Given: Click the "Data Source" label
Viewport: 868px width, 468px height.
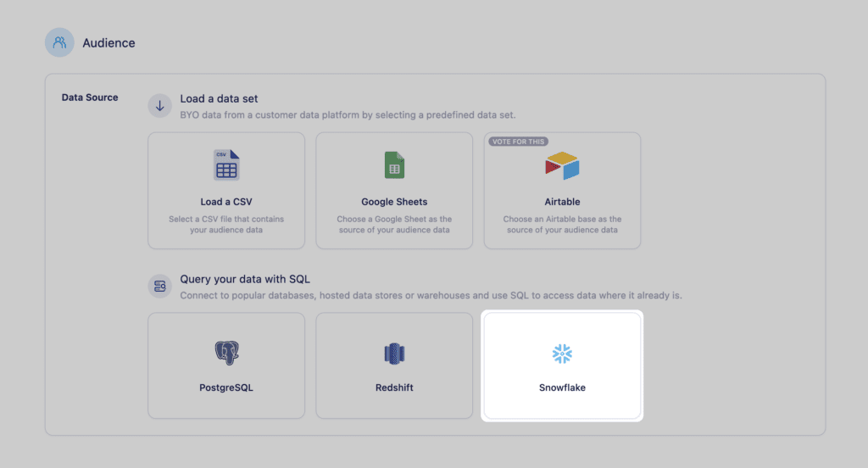Looking at the screenshot, I should [x=90, y=97].
